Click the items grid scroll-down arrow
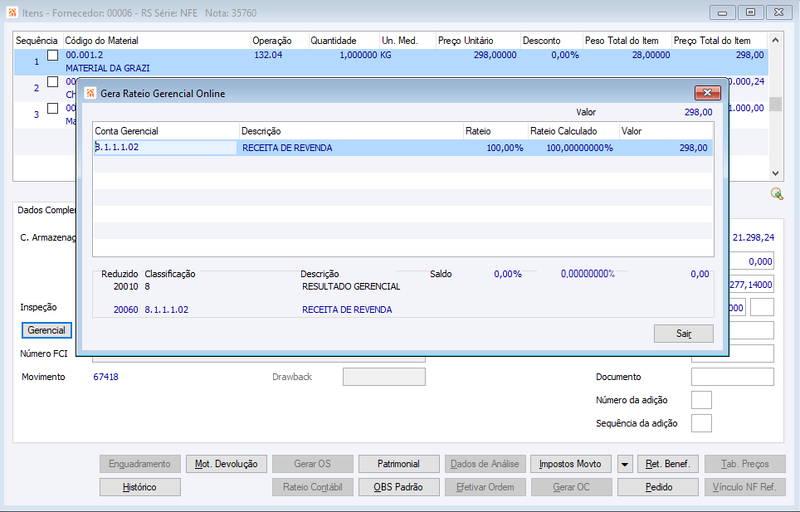This screenshot has height=512, width=800. (776, 173)
